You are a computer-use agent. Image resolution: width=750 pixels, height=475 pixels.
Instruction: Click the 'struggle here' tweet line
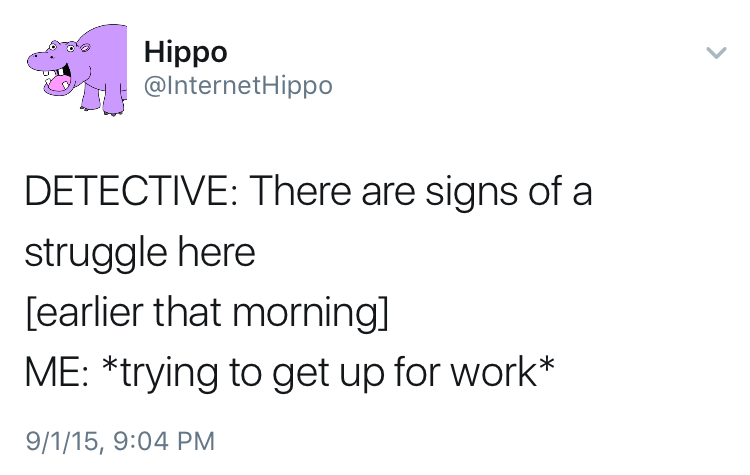tap(140, 254)
